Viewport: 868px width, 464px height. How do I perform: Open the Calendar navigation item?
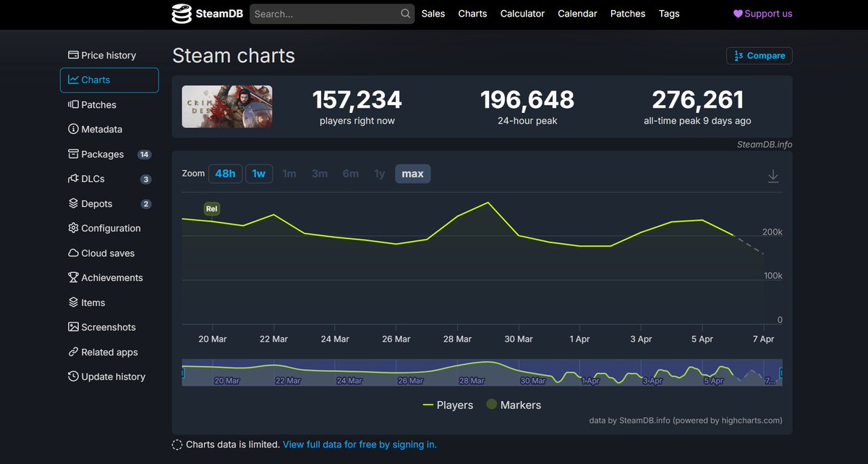577,14
